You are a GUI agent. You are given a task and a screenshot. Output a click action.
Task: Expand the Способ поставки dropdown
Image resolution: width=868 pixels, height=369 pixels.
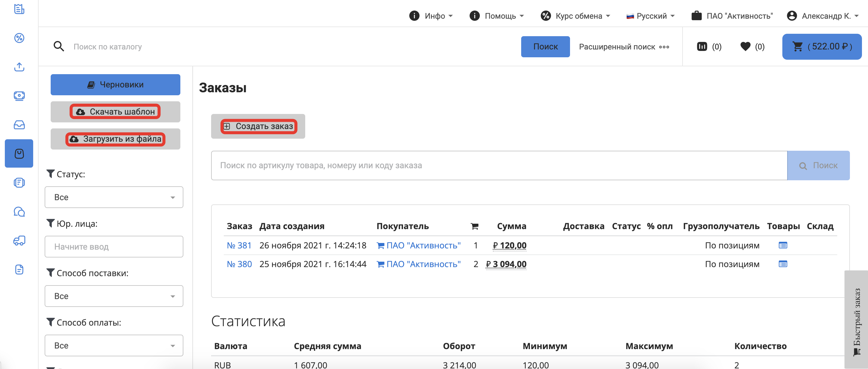point(114,296)
